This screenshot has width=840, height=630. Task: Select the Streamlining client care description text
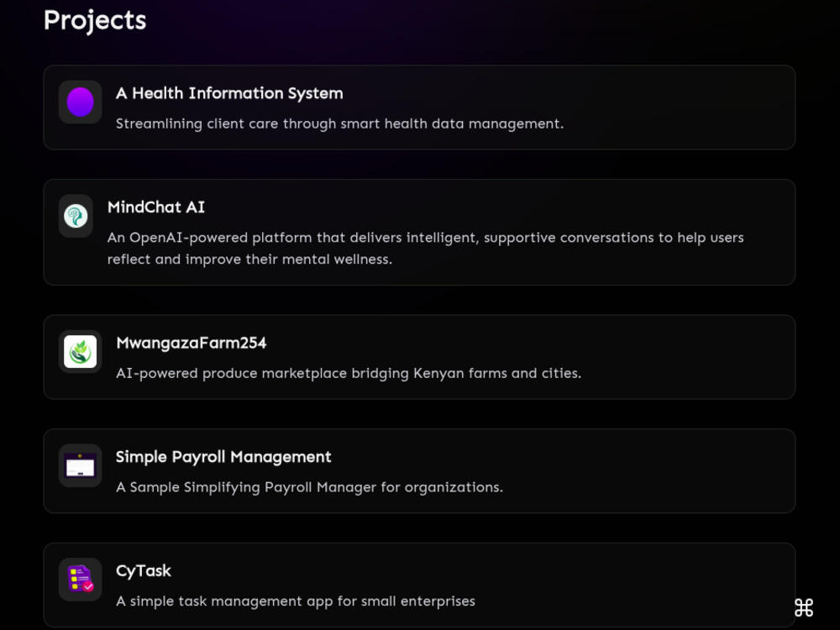coord(339,123)
